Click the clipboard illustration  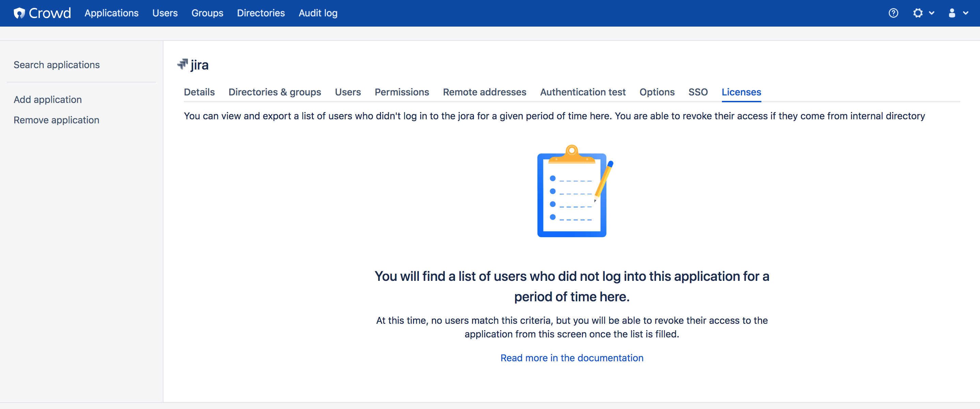(x=574, y=191)
